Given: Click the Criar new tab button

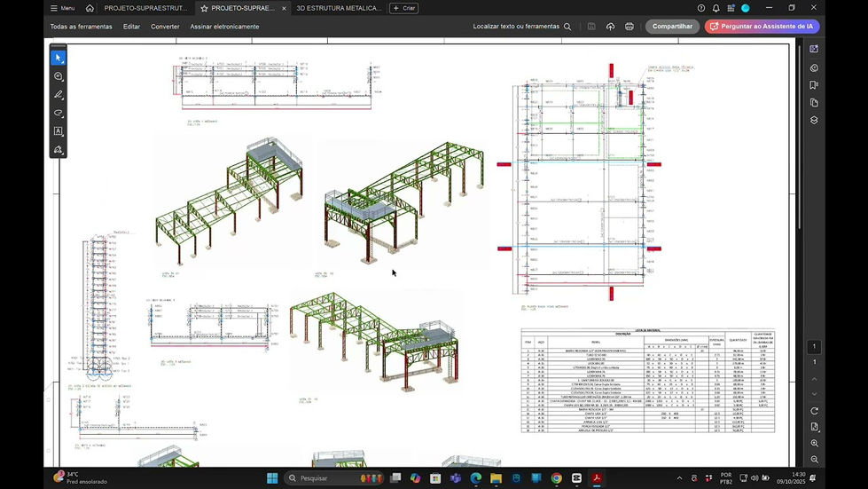Looking at the screenshot, I should (x=403, y=8).
